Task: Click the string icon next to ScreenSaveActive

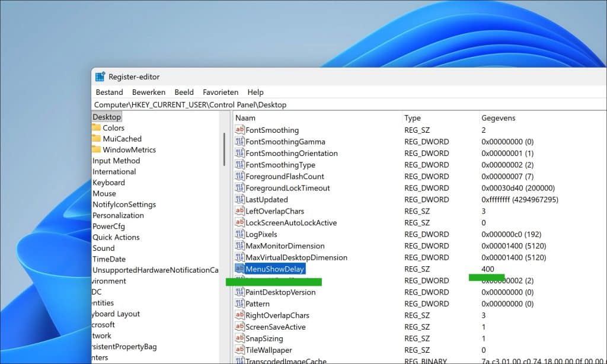Action: (239, 327)
